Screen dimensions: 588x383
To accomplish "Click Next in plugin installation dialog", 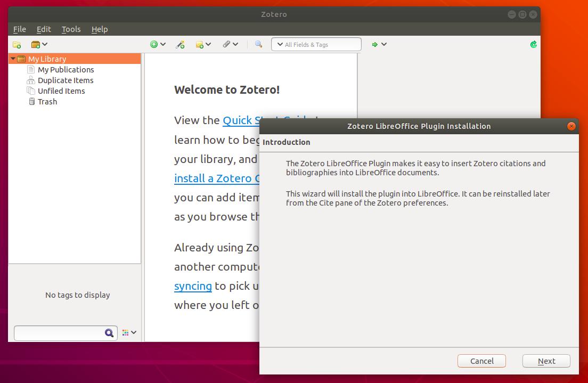I will (x=546, y=361).
